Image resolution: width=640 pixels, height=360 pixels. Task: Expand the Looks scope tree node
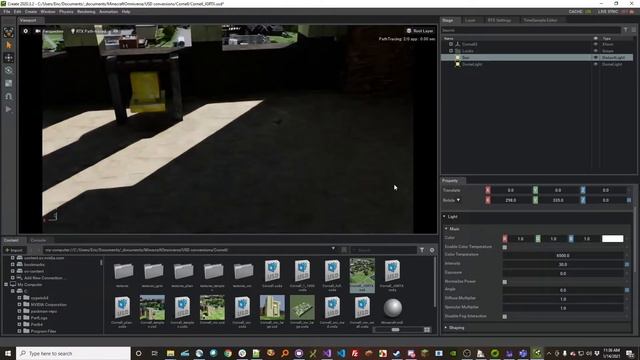[x=451, y=51]
